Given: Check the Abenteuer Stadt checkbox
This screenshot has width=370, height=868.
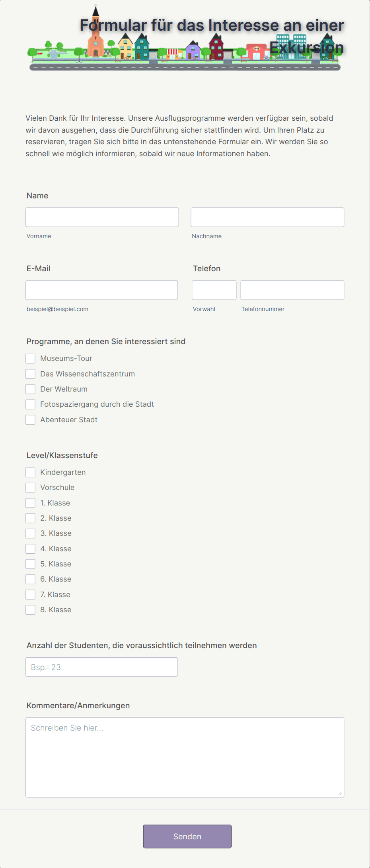Looking at the screenshot, I should click(x=30, y=419).
